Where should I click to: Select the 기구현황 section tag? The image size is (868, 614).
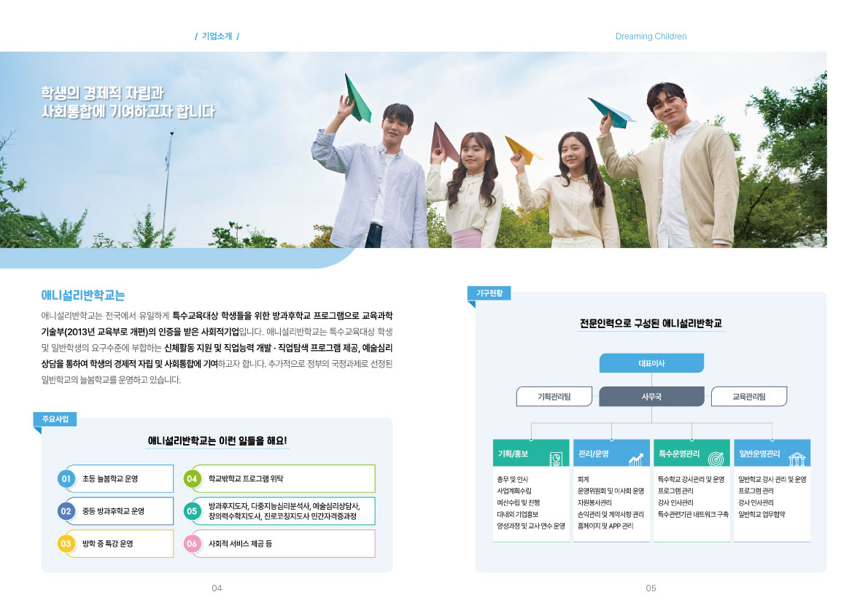pyautogui.click(x=489, y=293)
